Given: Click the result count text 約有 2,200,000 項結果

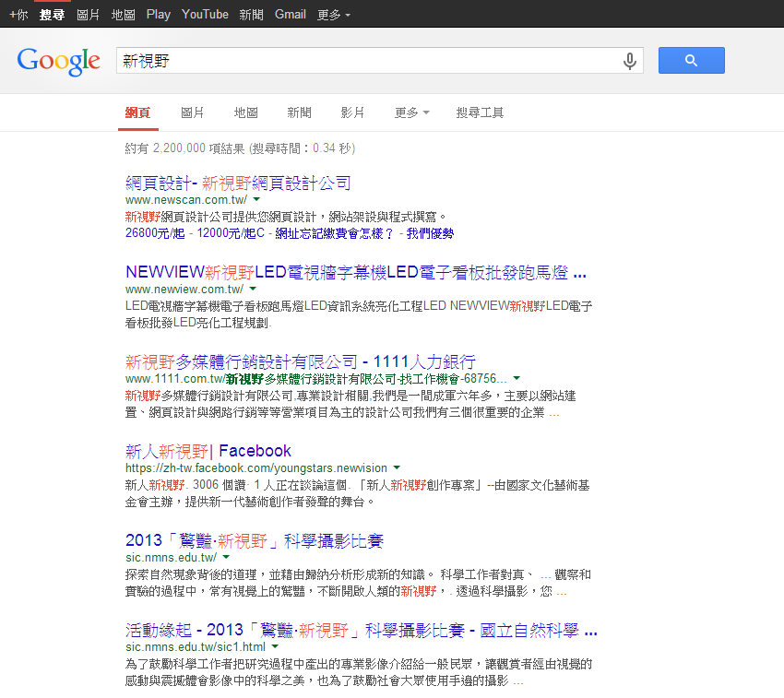Looking at the screenshot, I should (185, 148).
